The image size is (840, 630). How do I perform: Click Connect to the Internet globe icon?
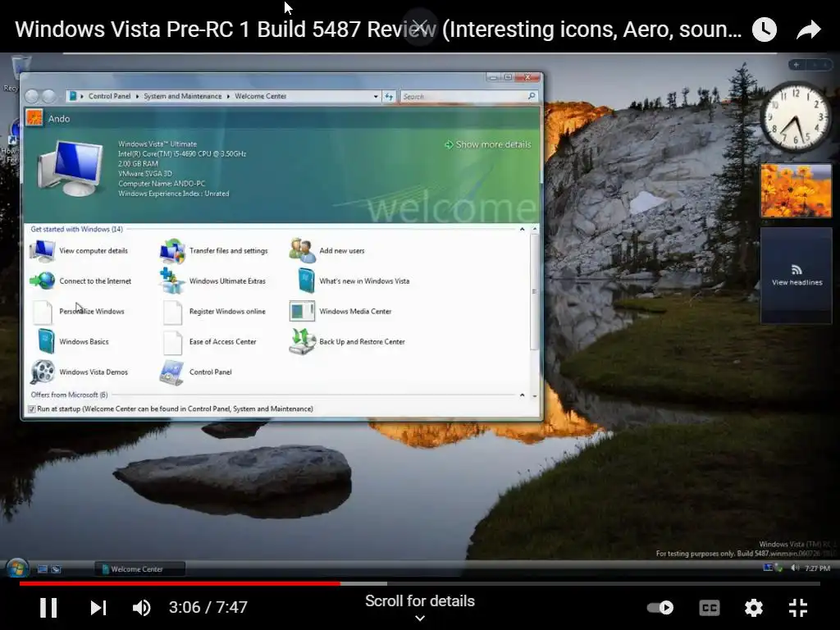(x=43, y=281)
